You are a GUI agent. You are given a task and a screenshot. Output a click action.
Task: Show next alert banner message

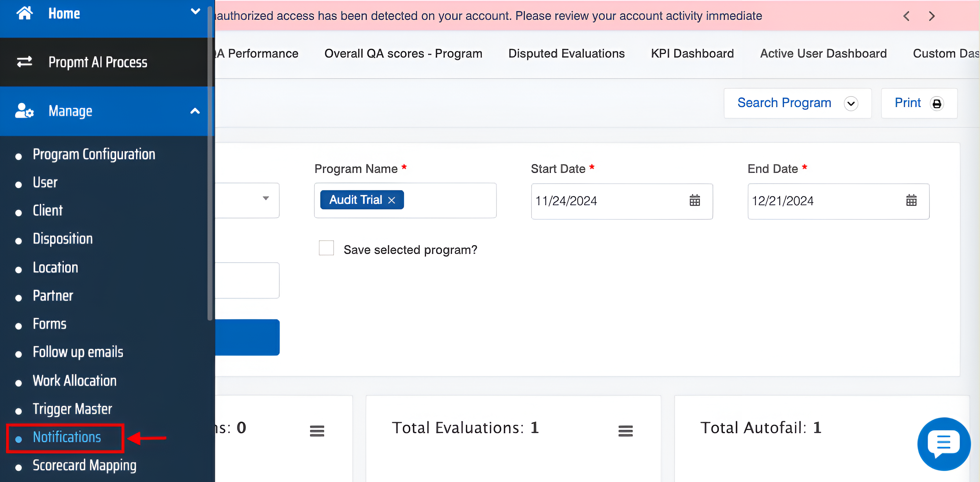point(931,16)
